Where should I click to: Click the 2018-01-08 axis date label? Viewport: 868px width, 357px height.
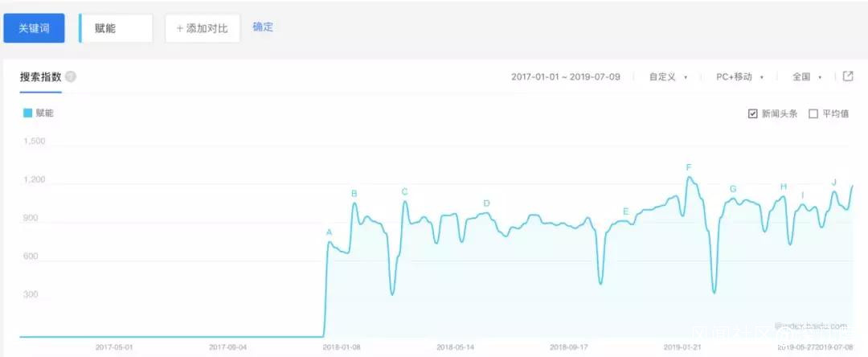tap(342, 347)
